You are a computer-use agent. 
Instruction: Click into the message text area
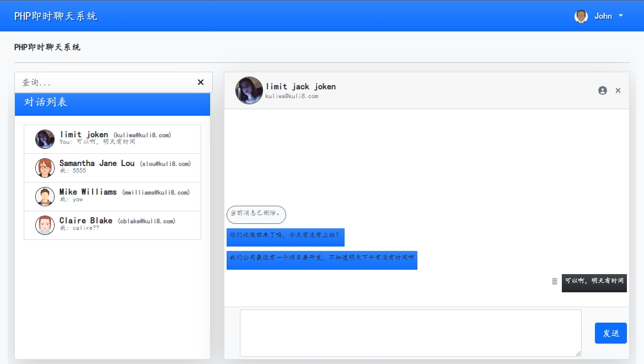[410, 333]
